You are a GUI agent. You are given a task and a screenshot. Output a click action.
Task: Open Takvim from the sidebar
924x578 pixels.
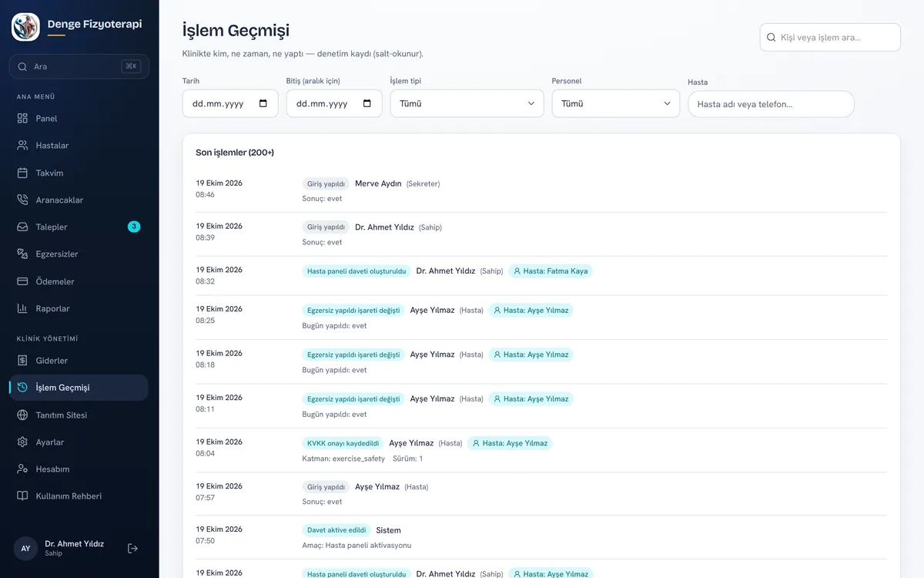point(79,173)
